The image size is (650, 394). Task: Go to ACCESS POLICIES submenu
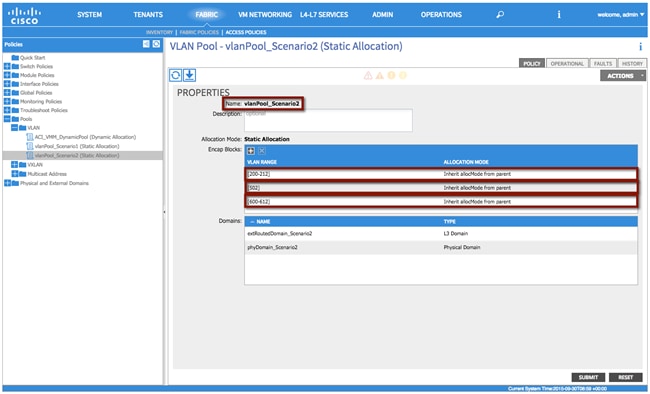[x=246, y=32]
